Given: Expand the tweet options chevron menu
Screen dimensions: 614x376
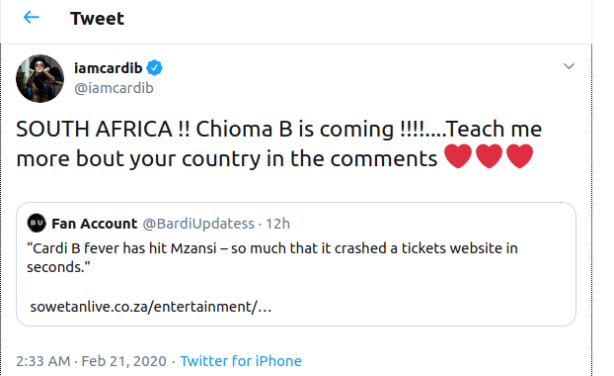Looking at the screenshot, I should (569, 66).
